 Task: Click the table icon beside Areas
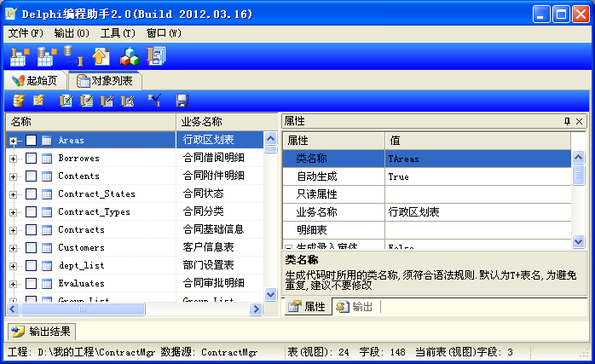click(47, 141)
